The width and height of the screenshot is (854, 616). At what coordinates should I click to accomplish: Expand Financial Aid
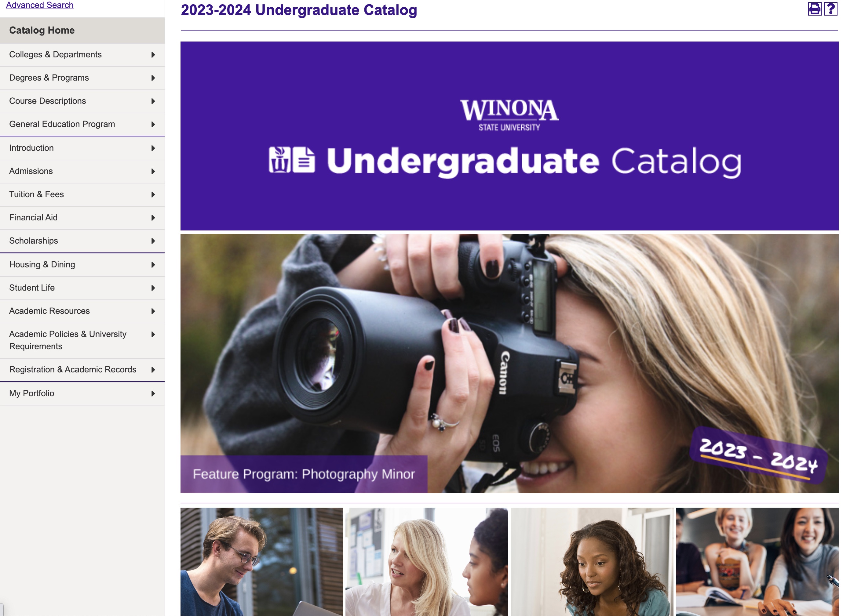pyautogui.click(x=33, y=217)
